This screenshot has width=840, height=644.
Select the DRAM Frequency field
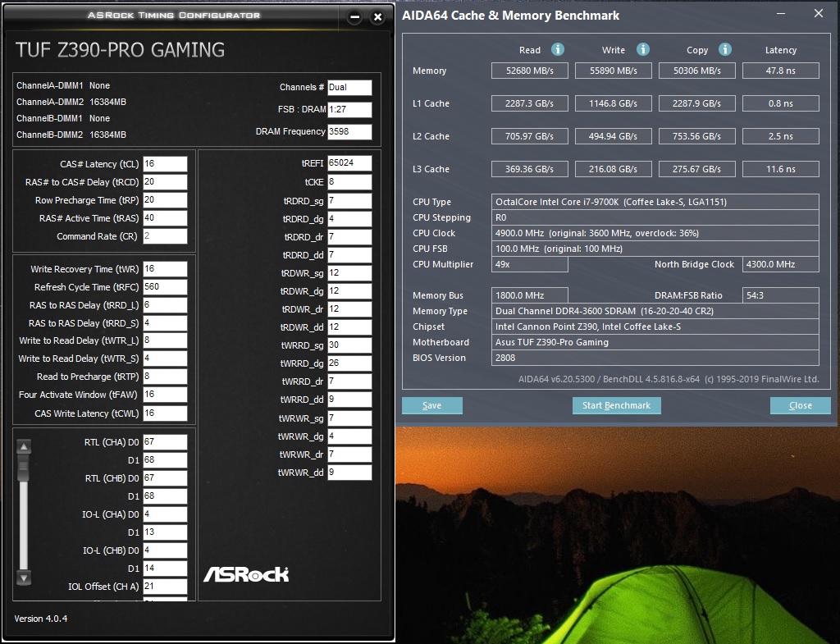[349, 132]
